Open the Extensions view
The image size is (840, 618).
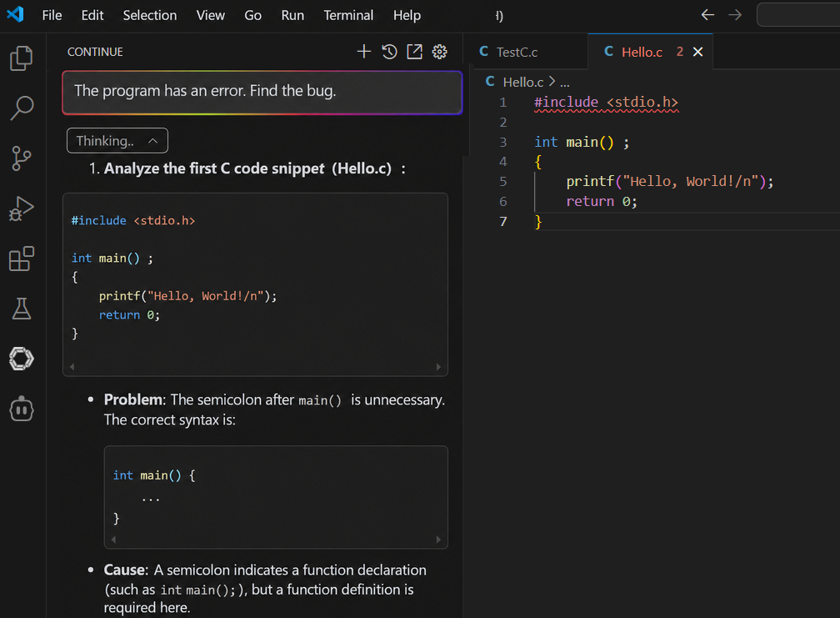tap(22, 259)
